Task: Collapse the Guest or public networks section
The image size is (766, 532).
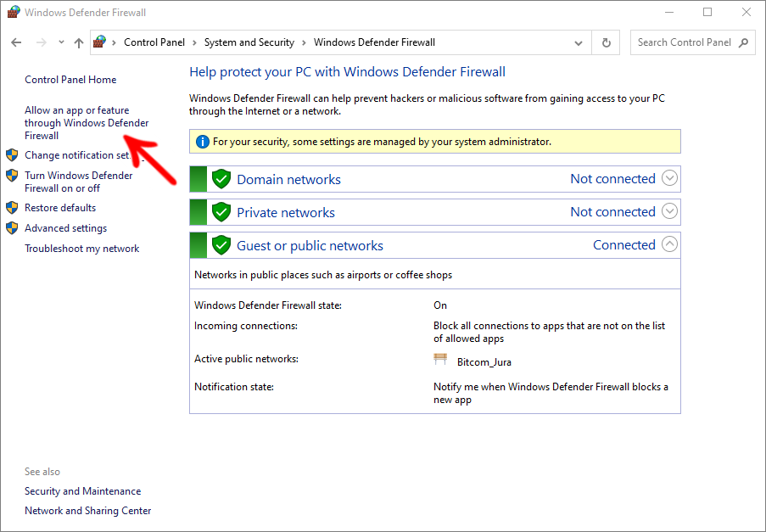Action: (x=669, y=244)
